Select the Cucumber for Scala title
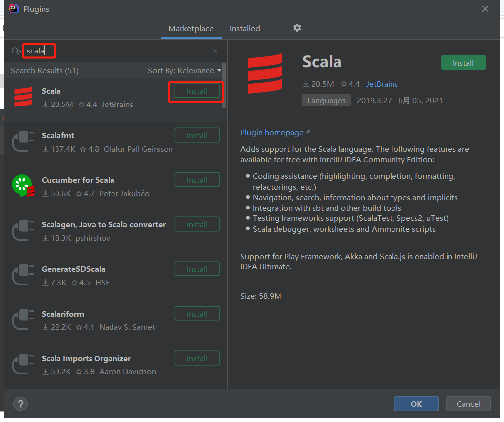 [78, 180]
